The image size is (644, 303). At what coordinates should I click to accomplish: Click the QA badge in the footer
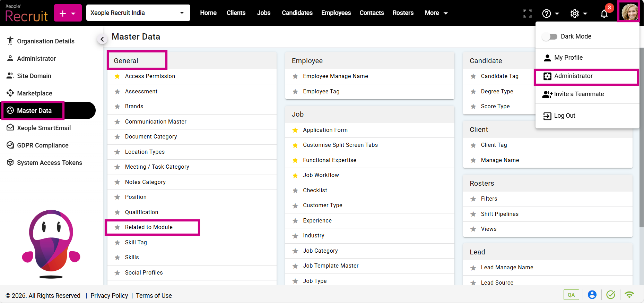571,295
